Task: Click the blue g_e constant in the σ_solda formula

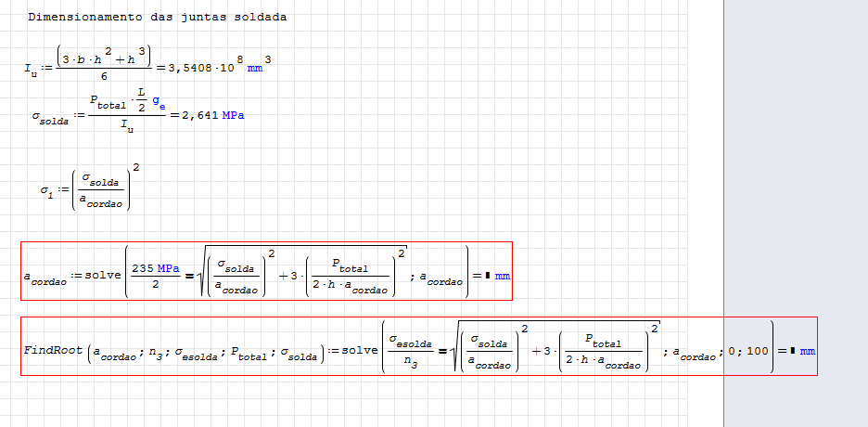Action: click(157, 107)
